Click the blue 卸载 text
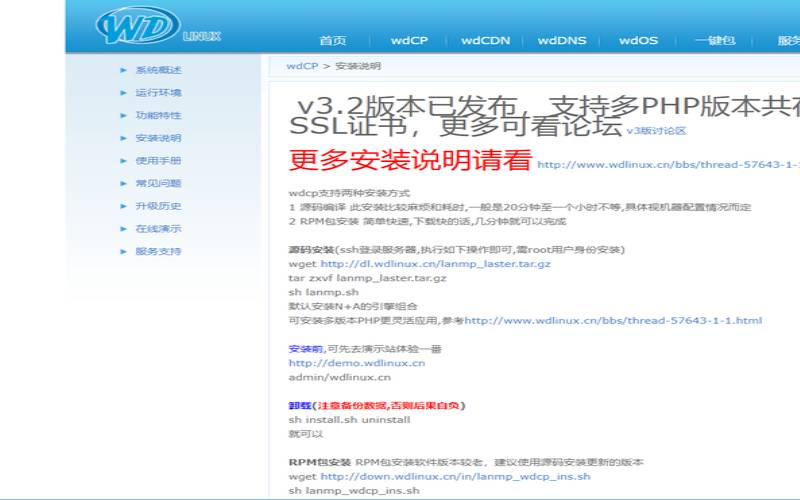This screenshot has width=800, height=500. (300, 406)
